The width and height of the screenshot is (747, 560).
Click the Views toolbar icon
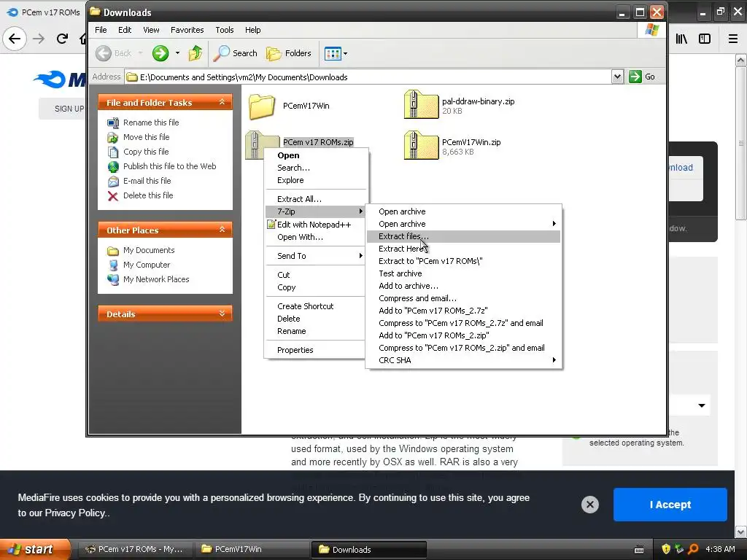[333, 53]
